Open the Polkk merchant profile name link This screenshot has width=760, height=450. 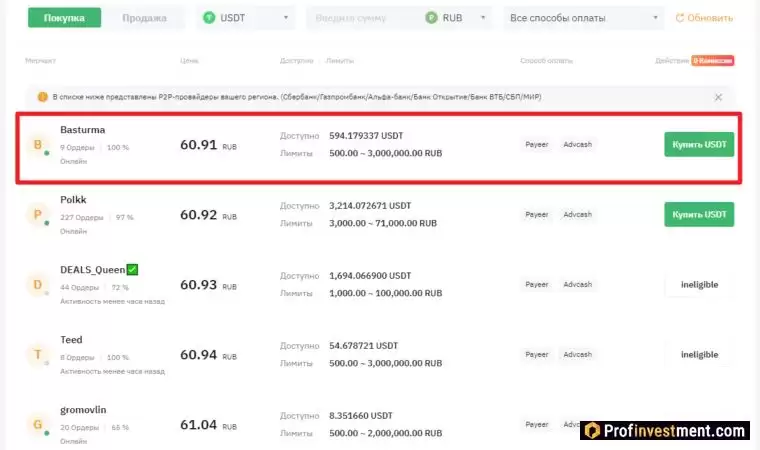pyautogui.click(x=73, y=200)
